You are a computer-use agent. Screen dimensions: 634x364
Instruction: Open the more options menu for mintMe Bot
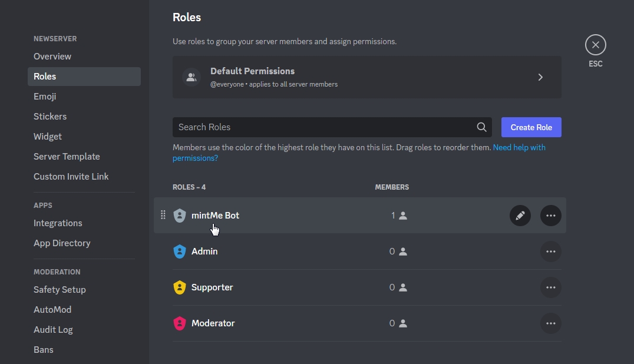pos(551,216)
